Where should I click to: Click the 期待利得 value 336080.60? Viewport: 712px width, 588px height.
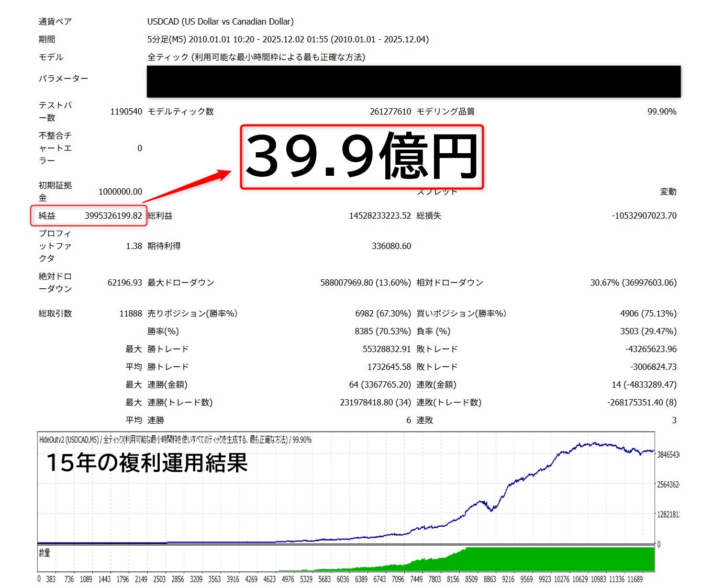click(x=391, y=246)
